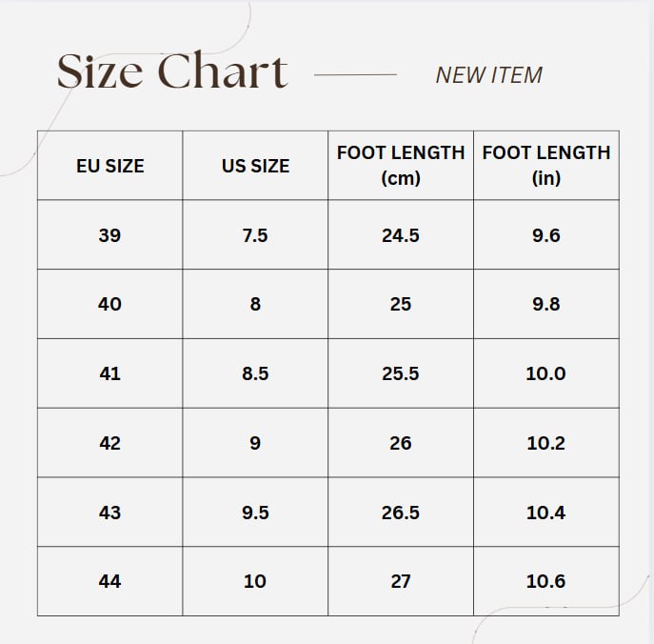Select US size 8.5 cell
This screenshot has width=654, height=644.
(255, 373)
